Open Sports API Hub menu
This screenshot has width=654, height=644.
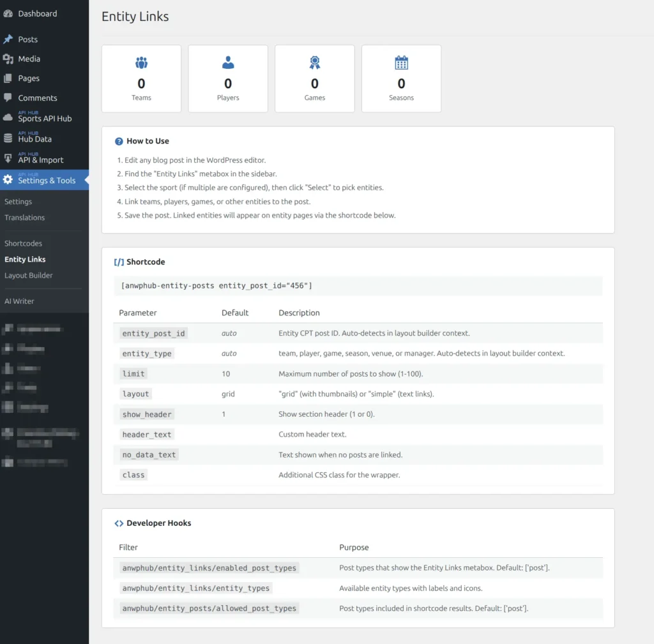click(44, 117)
